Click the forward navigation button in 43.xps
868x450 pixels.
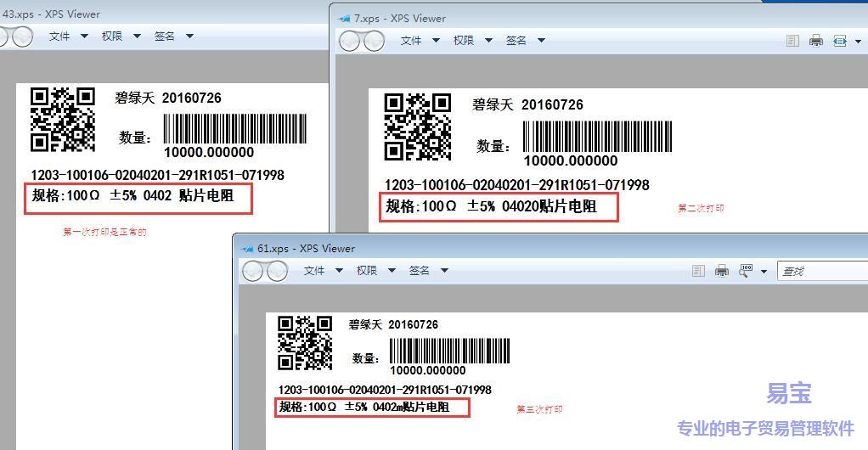pos(21,37)
